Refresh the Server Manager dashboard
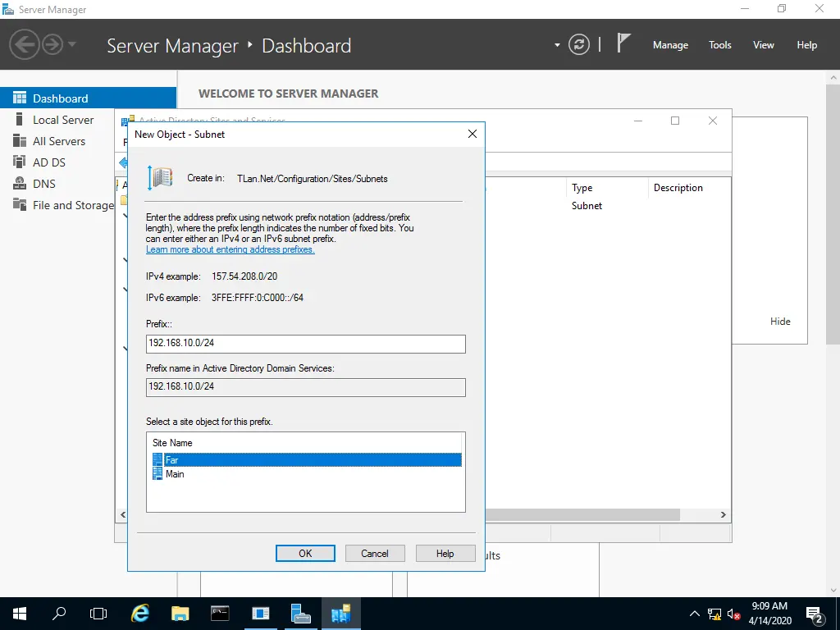 [578, 44]
